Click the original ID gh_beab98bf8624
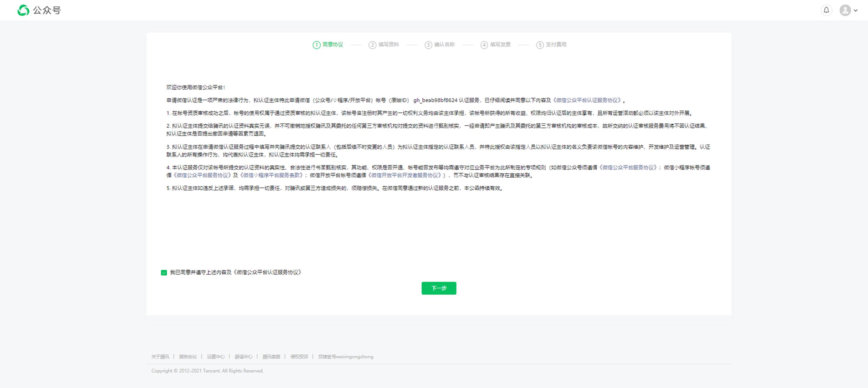 coord(435,100)
